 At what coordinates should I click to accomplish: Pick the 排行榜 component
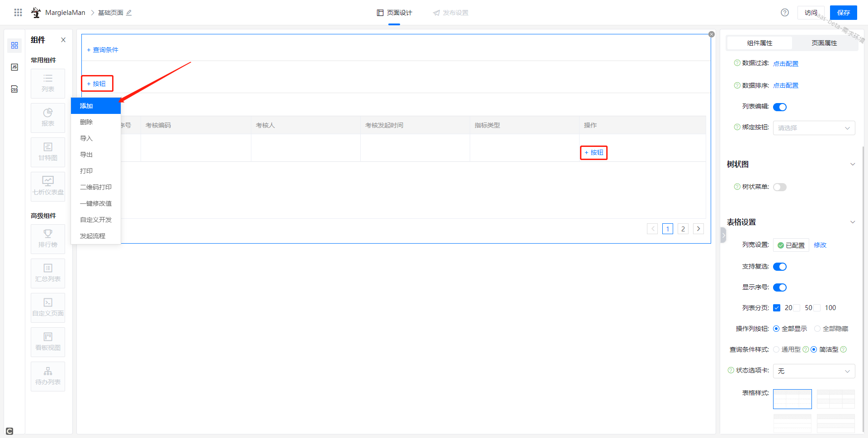(48, 239)
